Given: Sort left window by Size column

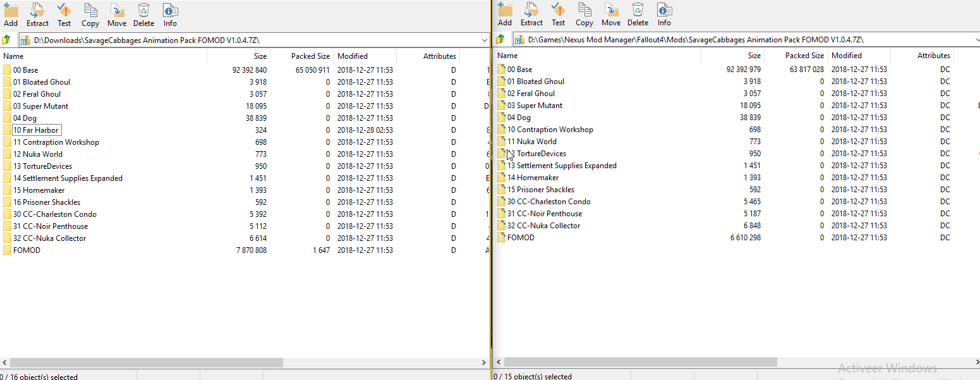Looking at the screenshot, I should [x=239, y=56].
